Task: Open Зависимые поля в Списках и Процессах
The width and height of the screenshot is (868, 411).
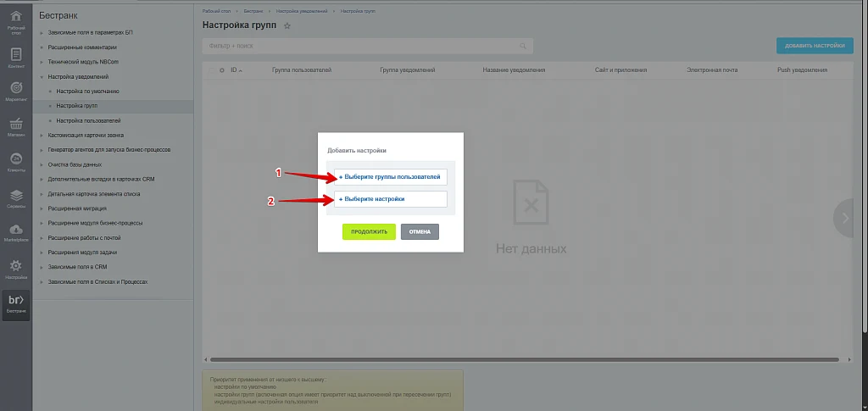Action: (97, 281)
